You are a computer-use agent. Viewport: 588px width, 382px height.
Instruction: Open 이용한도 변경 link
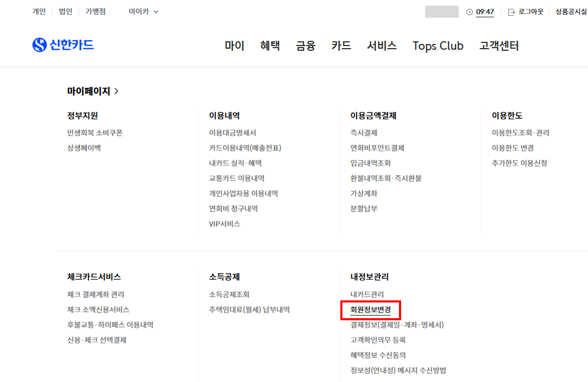(513, 148)
